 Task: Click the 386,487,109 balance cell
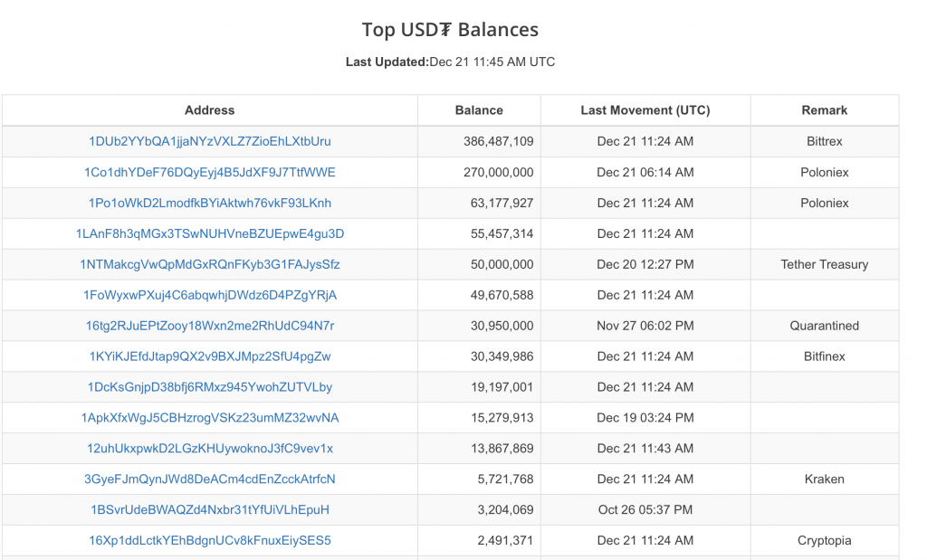coord(498,141)
